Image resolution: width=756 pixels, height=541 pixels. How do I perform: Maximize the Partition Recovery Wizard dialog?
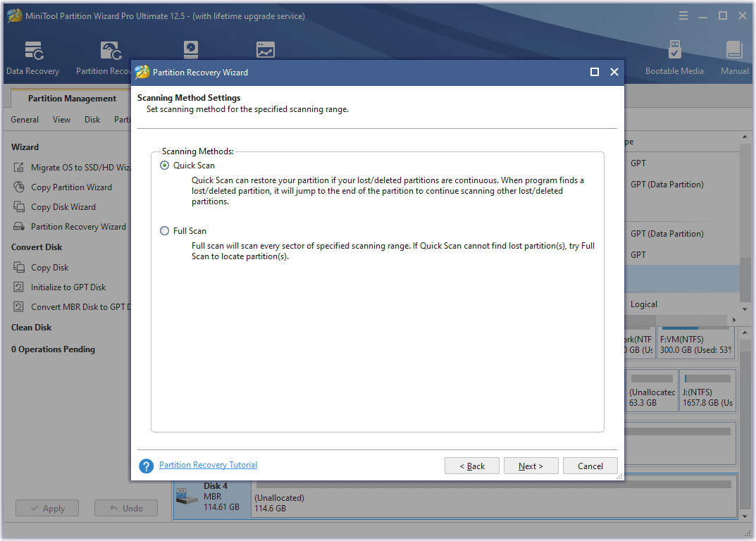pyautogui.click(x=595, y=72)
